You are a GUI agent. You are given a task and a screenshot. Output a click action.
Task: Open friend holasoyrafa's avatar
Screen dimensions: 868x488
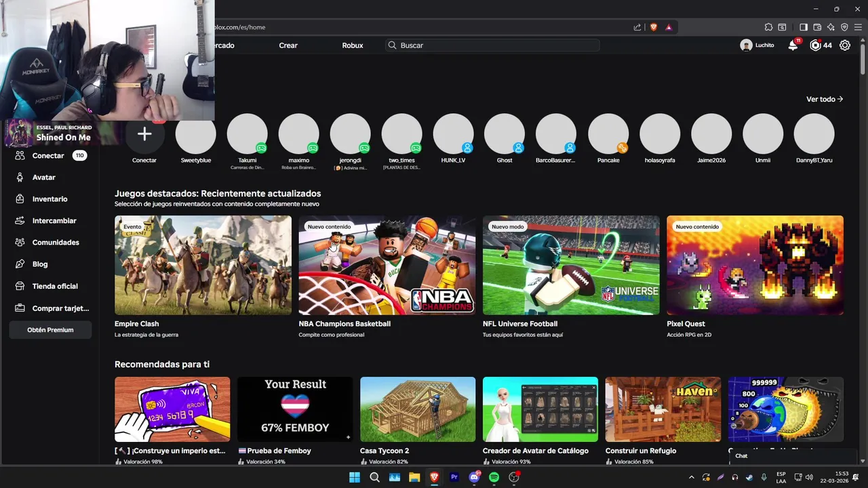(660, 134)
